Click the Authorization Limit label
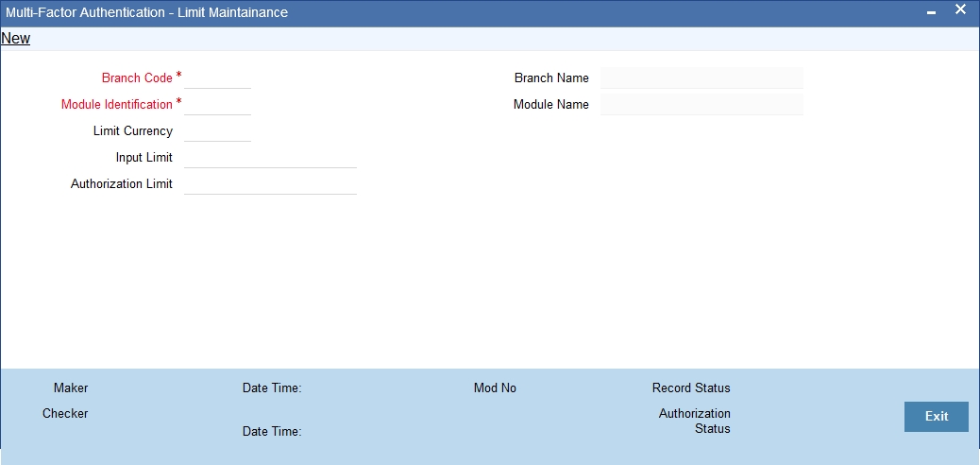This screenshot has width=980, height=465. click(122, 184)
